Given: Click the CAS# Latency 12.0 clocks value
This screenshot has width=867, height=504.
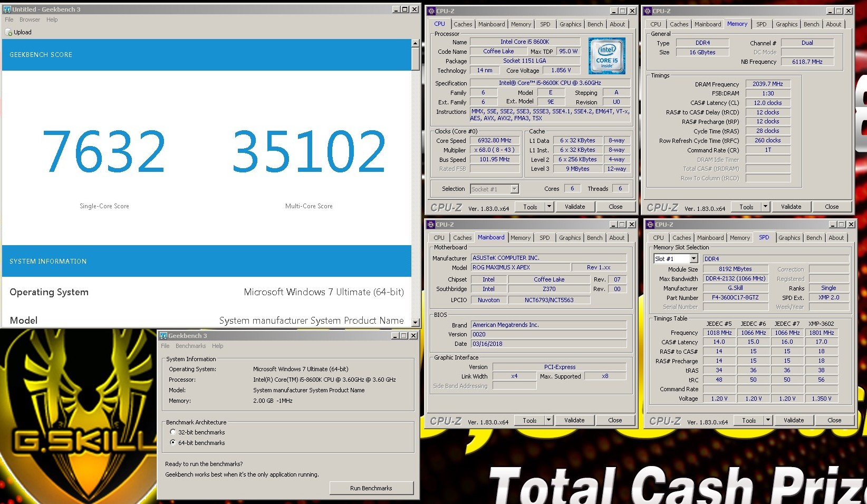Looking at the screenshot, I should tap(768, 103).
